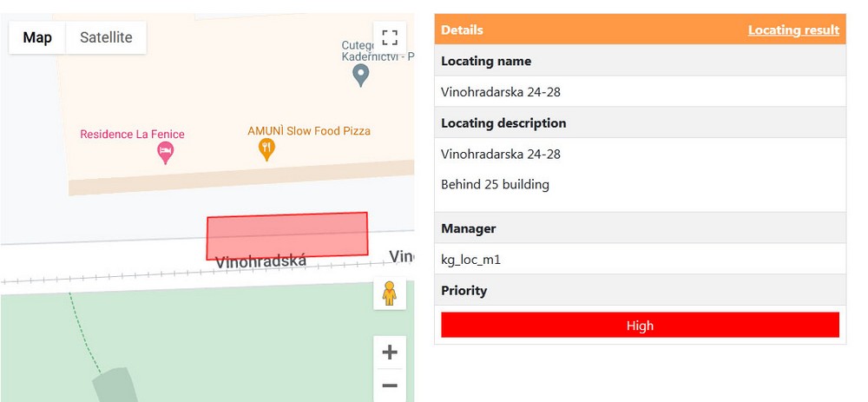This screenshot has height=402, width=868.
Task: Toggle fullscreen map view icon
Action: pyautogui.click(x=390, y=37)
